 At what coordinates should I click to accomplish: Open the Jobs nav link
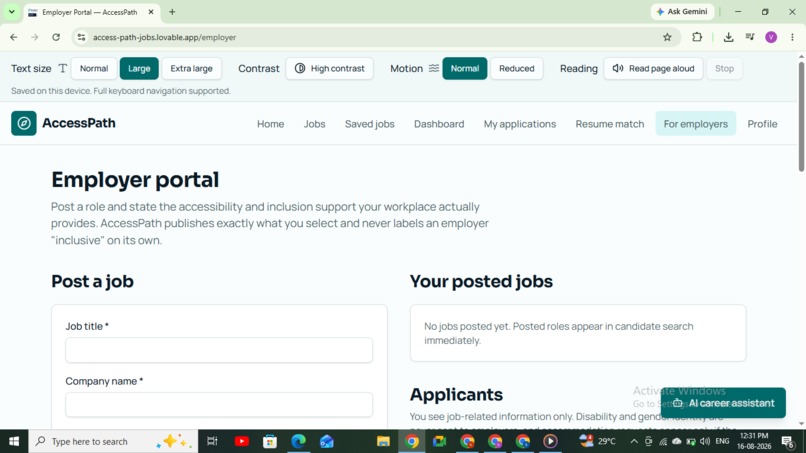tap(314, 124)
